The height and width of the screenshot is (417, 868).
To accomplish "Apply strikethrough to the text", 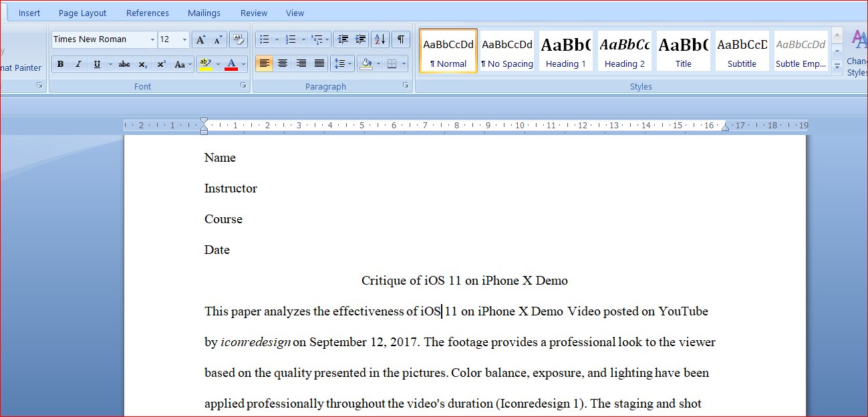I will coord(124,64).
